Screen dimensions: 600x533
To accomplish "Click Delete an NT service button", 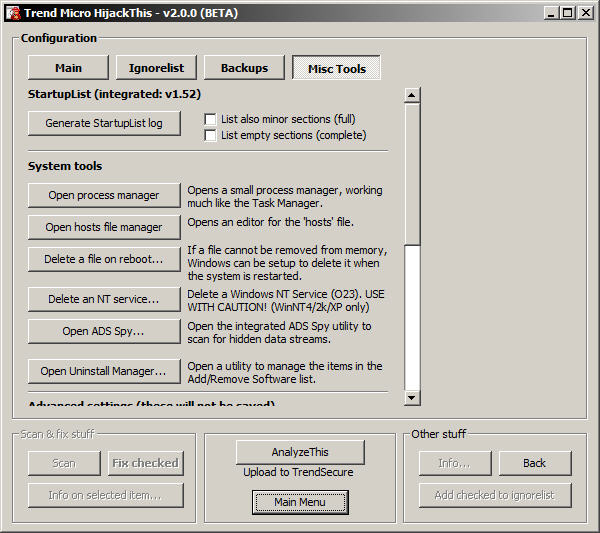I will click(104, 299).
